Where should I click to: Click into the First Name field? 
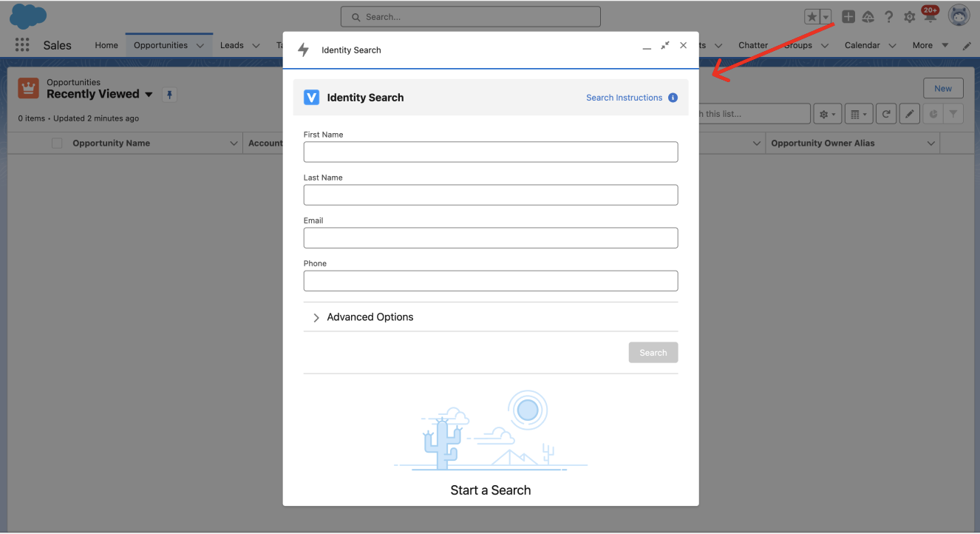[x=491, y=152]
